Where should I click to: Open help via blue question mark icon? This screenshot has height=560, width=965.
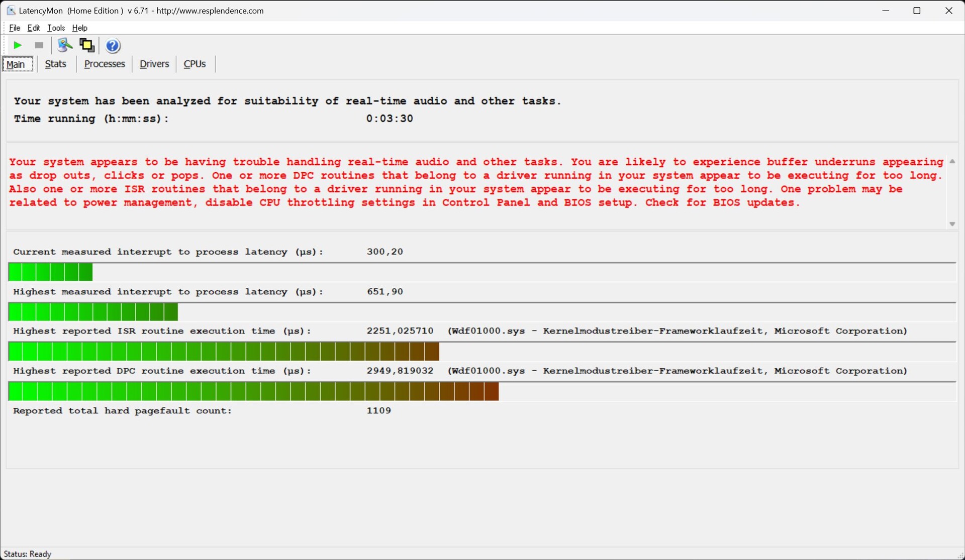(x=113, y=46)
